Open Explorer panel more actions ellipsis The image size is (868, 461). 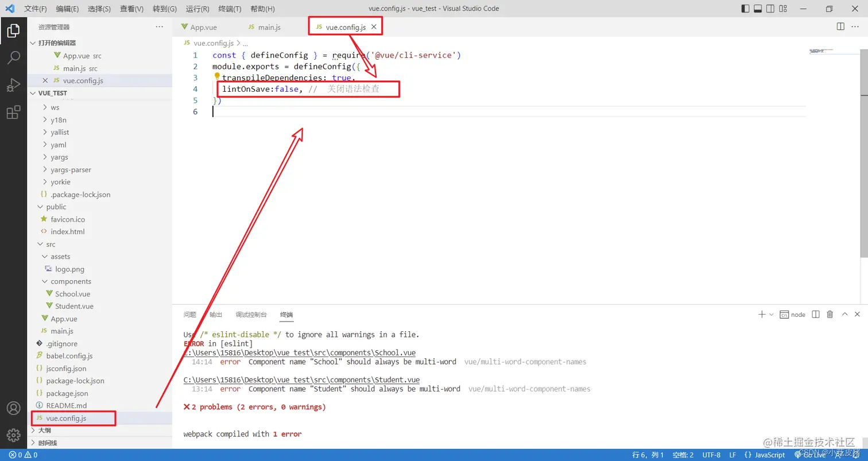coord(159,27)
